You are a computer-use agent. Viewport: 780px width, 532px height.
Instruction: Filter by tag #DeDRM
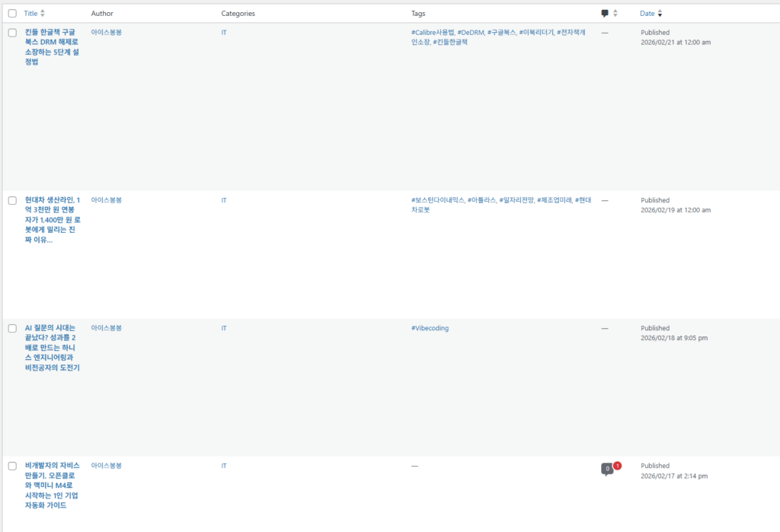(x=471, y=32)
